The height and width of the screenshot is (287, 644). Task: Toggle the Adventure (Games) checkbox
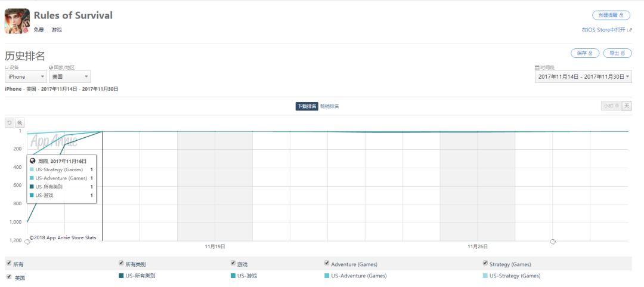point(327,263)
